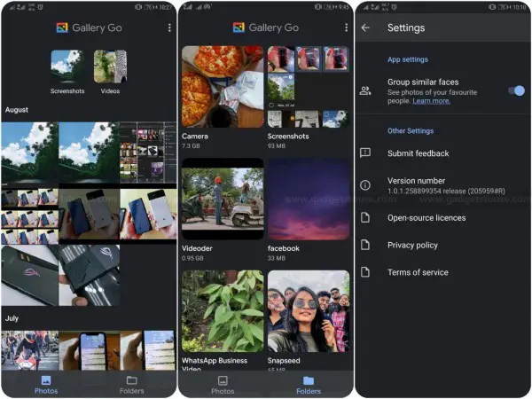Tap the Camera folder size 7.3 GB
The height and width of the screenshot is (399, 532).
point(191,146)
